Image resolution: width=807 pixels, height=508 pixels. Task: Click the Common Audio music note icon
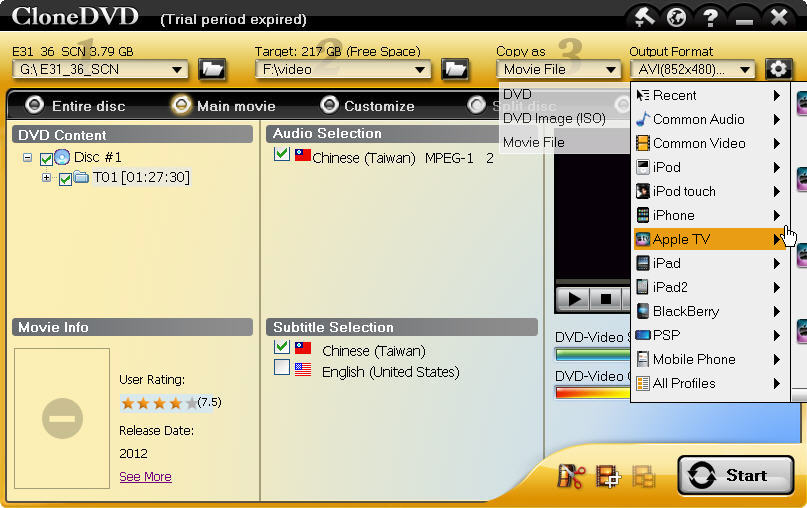coord(643,119)
